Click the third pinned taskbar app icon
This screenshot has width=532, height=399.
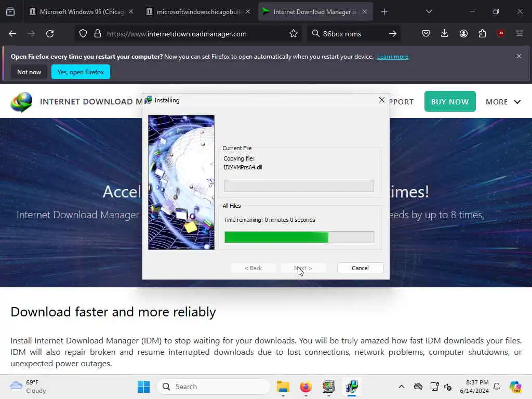tap(328, 387)
